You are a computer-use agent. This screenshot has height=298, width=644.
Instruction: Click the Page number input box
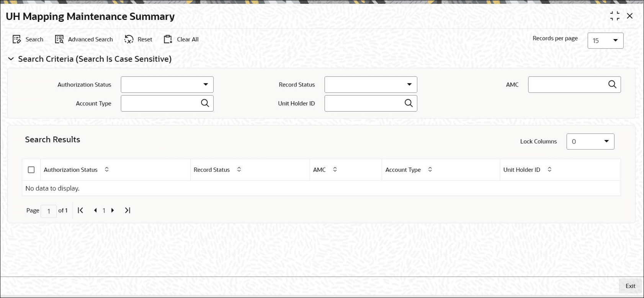(x=49, y=211)
